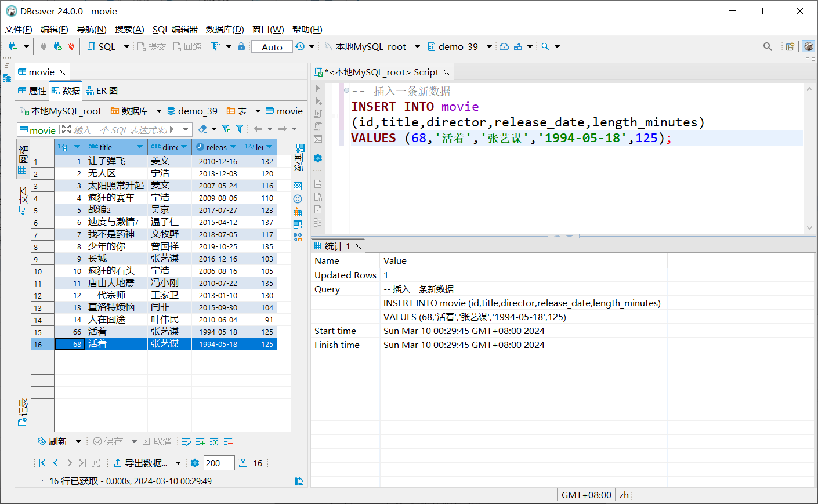
Task: Click the DBeaver perspective icon at top right
Action: [809, 46]
